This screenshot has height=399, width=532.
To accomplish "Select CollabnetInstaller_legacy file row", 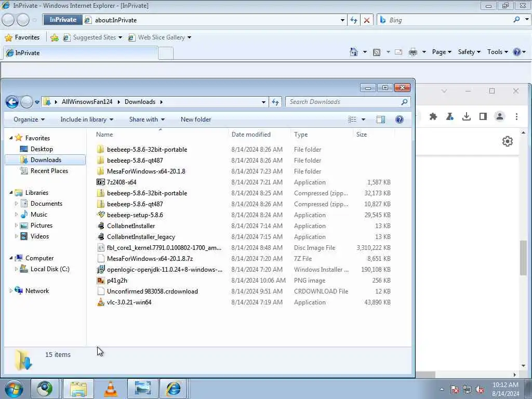I will (x=244, y=236).
